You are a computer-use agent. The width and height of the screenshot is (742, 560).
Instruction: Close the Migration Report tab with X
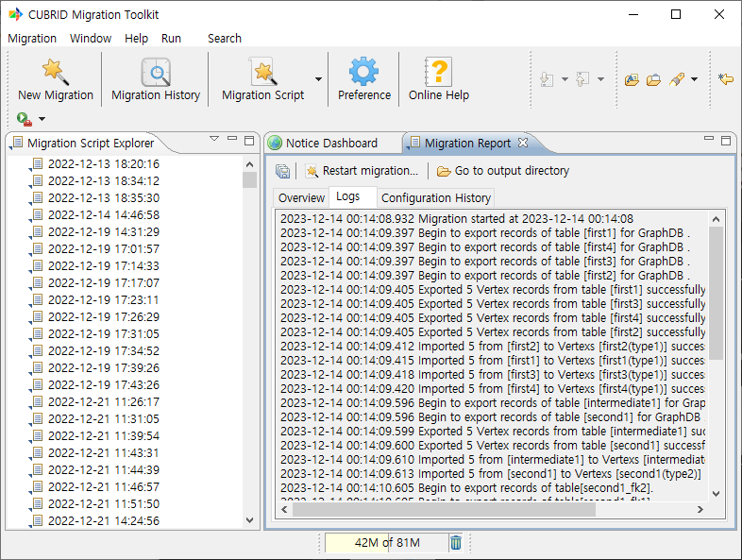tap(522, 143)
